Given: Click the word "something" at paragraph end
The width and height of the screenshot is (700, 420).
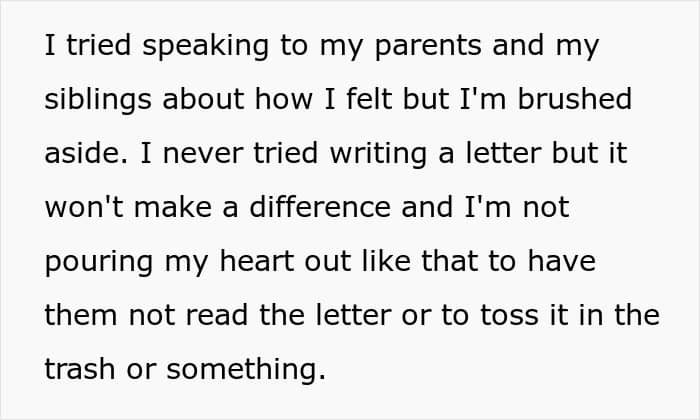Looking at the screenshot, I should pyautogui.click(x=243, y=369).
